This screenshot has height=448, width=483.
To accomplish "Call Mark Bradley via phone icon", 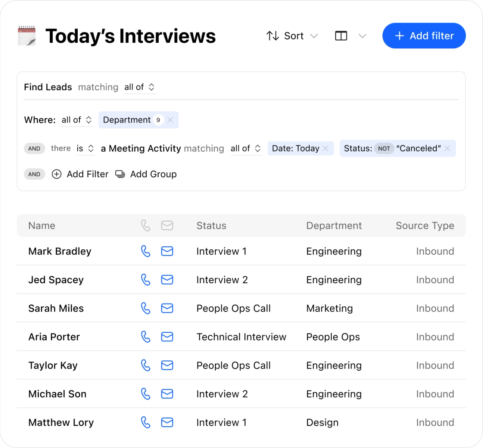I will tap(146, 251).
